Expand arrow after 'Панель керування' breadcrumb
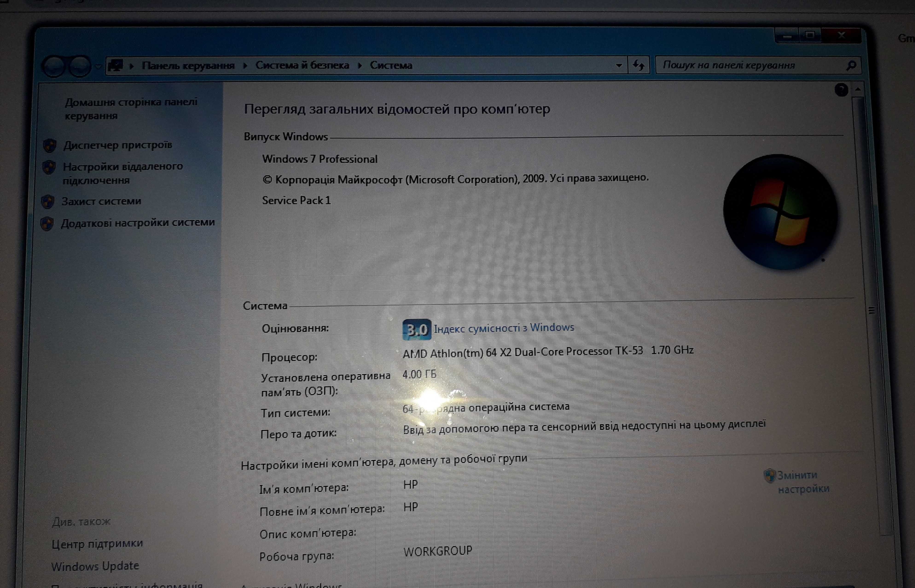The image size is (915, 588). 245,66
